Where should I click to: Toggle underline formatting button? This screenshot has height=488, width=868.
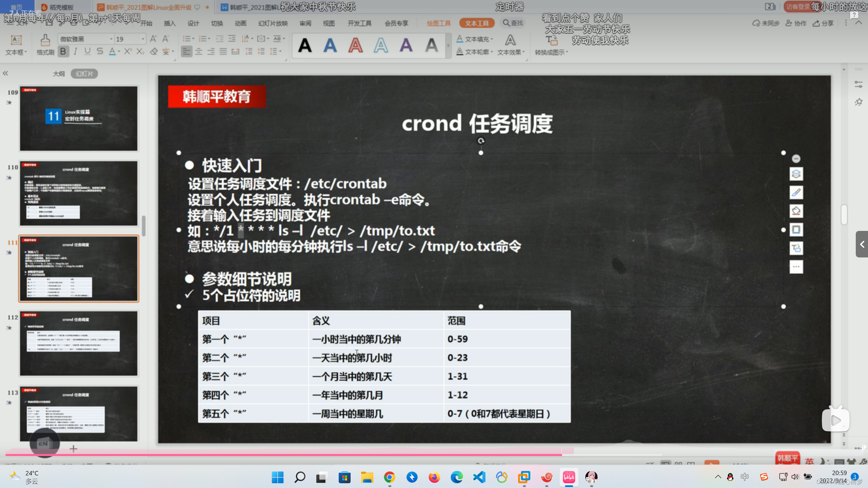coord(87,52)
